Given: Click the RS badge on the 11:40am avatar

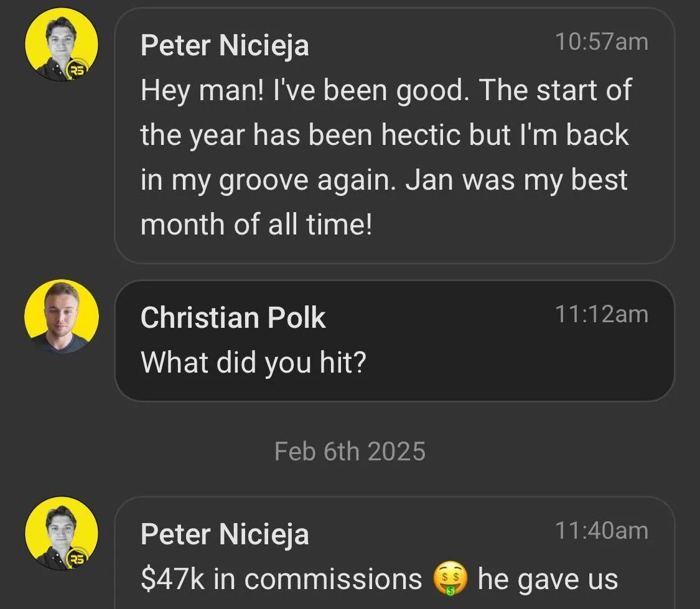Looking at the screenshot, I should pyautogui.click(x=77, y=558).
